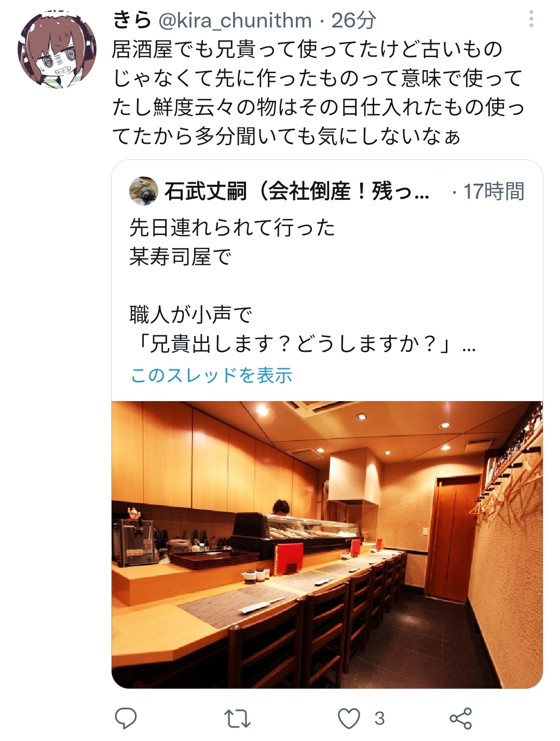This screenshot has height=741, width=560.
Task: Click the 26分 timestamp
Action: pos(354,20)
